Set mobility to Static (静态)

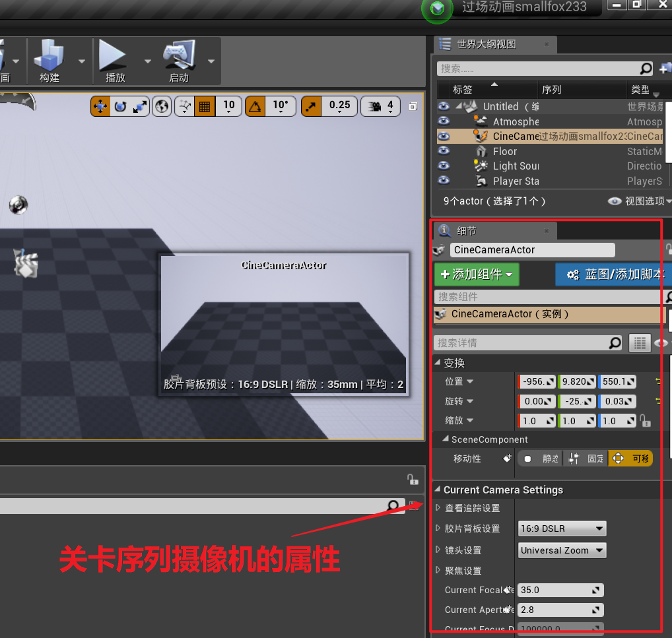(541, 459)
